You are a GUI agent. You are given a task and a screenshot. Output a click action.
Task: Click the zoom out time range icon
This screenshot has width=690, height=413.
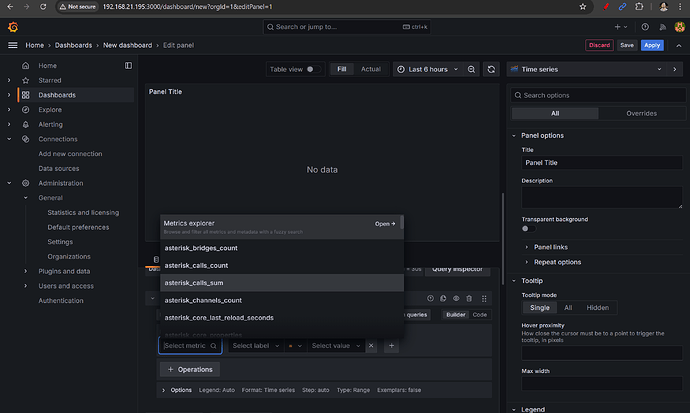coord(470,69)
